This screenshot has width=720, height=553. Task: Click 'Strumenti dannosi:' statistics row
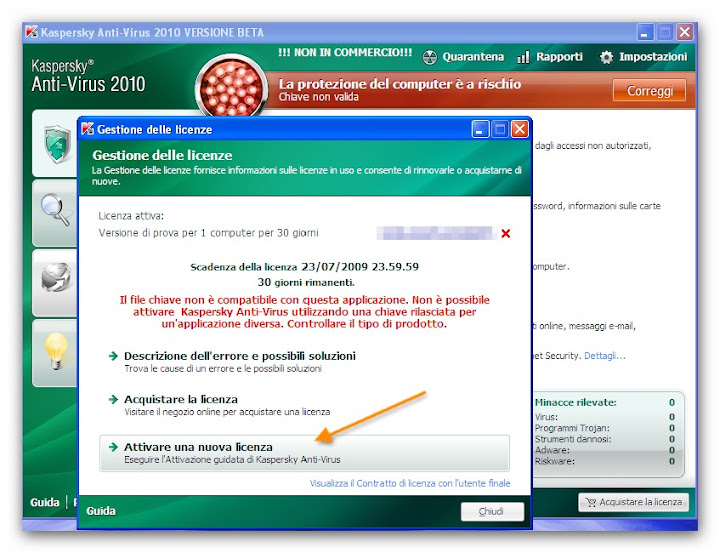605,439
